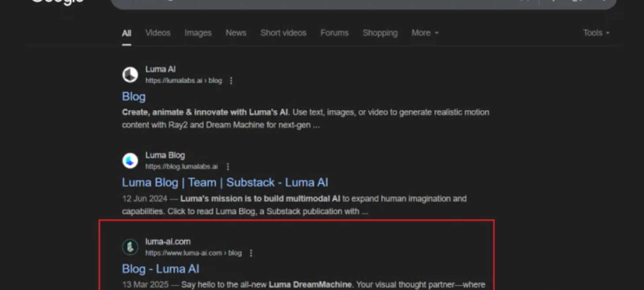The height and width of the screenshot is (290, 644).
Task: Click the Luma AI site name
Action: click(x=161, y=69)
